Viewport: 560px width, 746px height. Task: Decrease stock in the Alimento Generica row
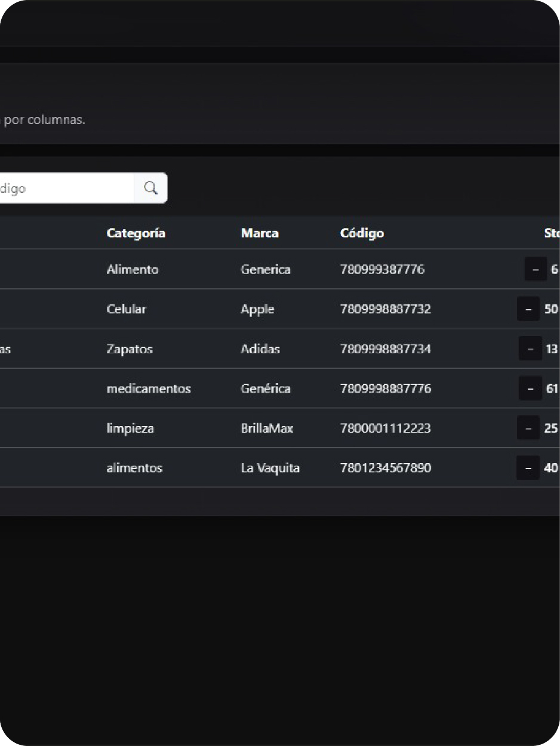click(x=535, y=269)
